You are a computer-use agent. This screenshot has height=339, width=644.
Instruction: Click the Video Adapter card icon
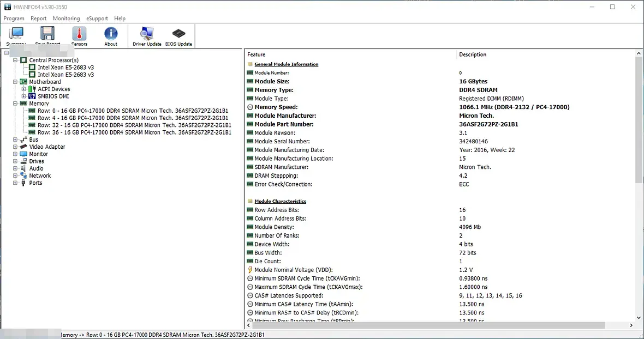23,147
